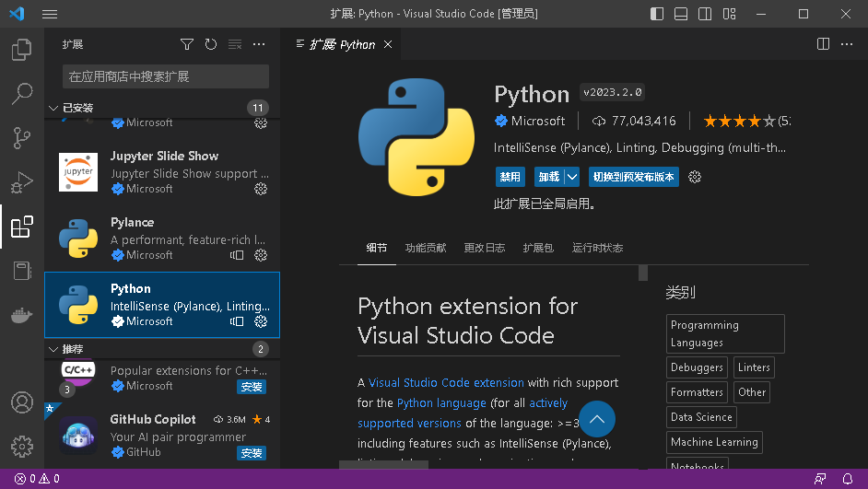Click Programming Languages category tag
Screen dimensions: 868x489
(725, 333)
